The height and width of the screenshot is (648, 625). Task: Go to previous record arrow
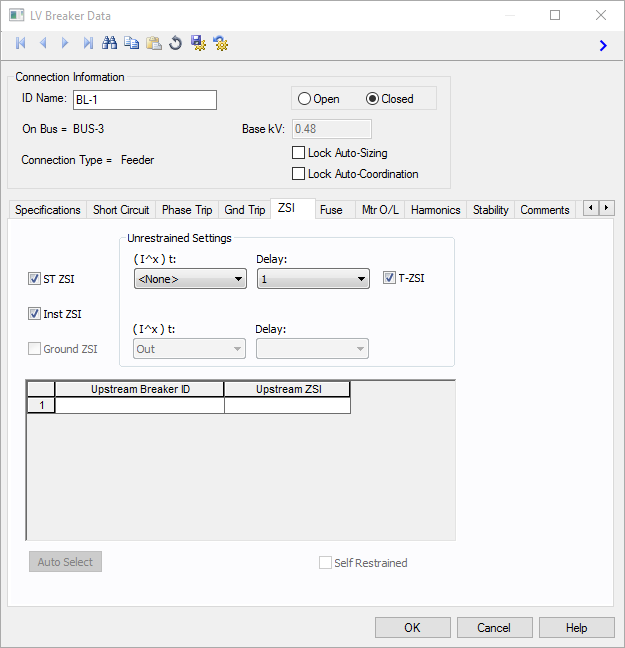43,43
